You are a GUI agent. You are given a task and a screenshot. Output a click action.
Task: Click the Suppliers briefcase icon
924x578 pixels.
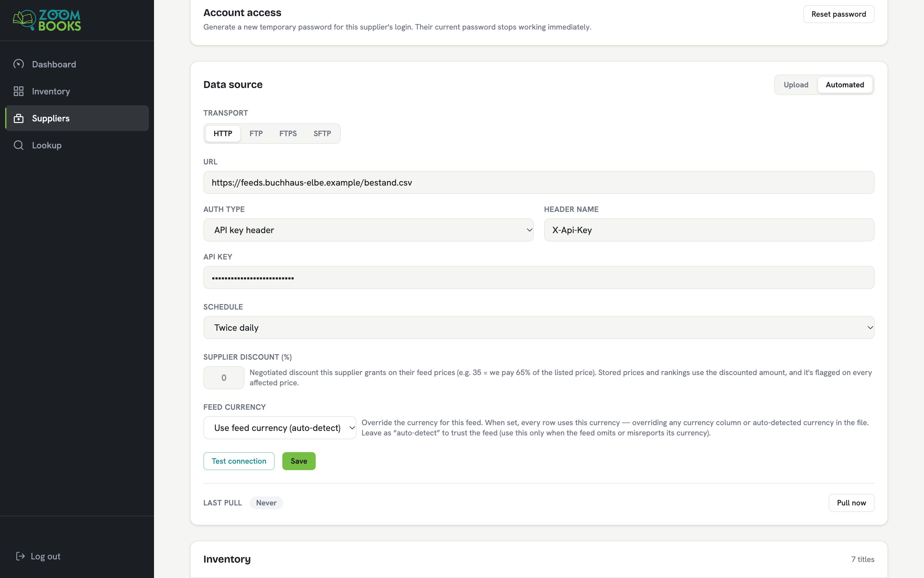19,118
